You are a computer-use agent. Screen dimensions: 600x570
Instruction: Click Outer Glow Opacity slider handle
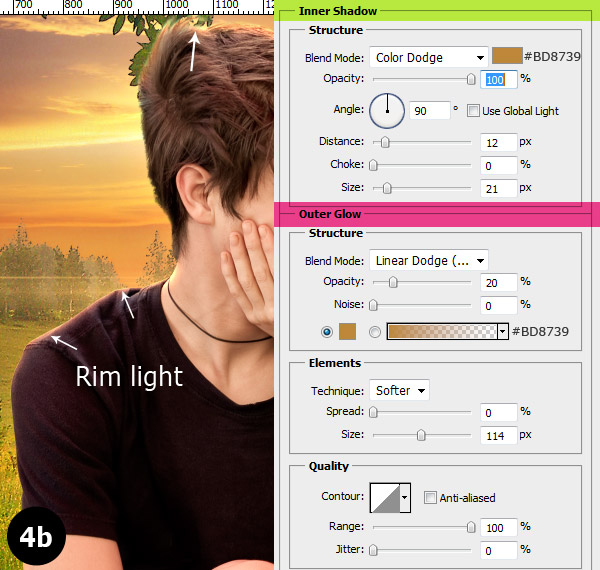(393, 282)
